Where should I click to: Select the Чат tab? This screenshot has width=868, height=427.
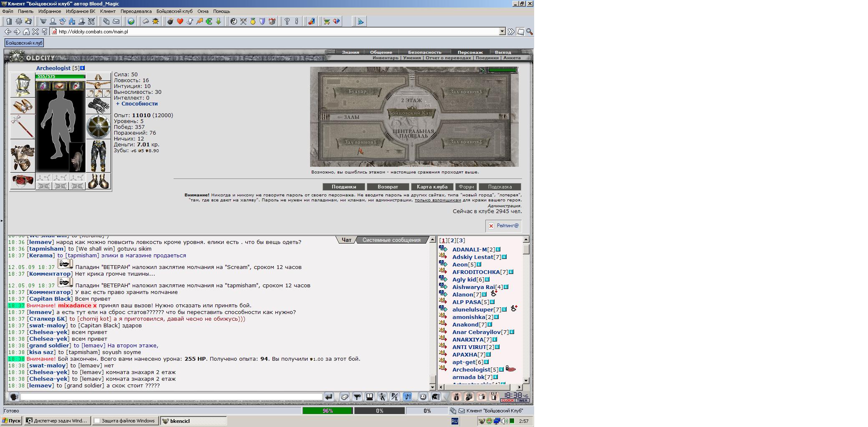(x=346, y=240)
